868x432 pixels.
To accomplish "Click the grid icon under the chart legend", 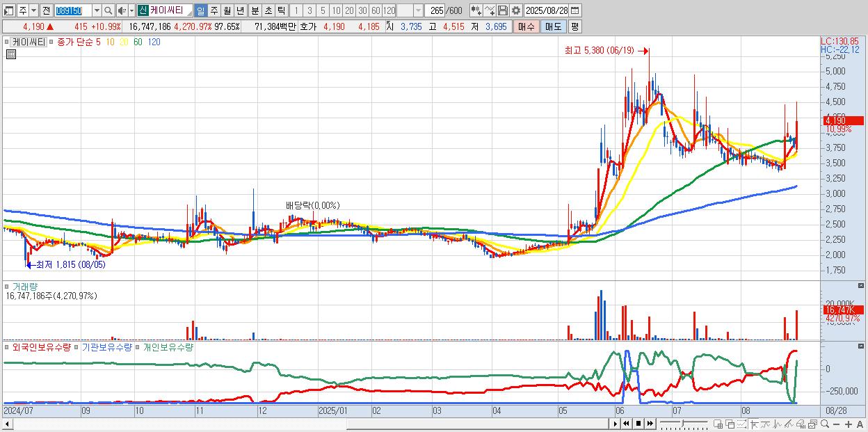I will 10,54.
